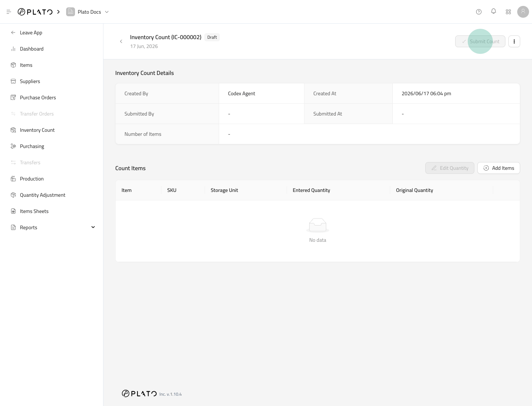The width and height of the screenshot is (532, 406).
Task: Click the 17 Jun, 2026 date
Action: 144,46
